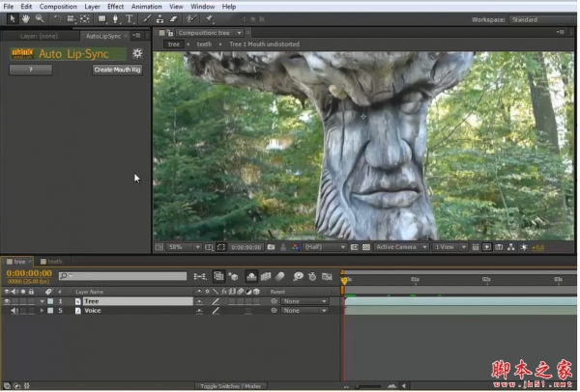Select the Brush tool

147,18
